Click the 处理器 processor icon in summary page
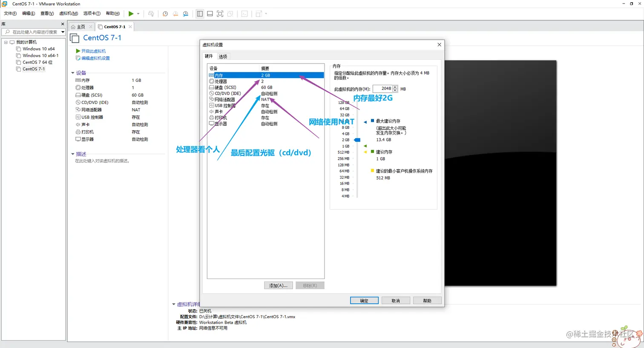The width and height of the screenshot is (644, 348). pyautogui.click(x=78, y=88)
